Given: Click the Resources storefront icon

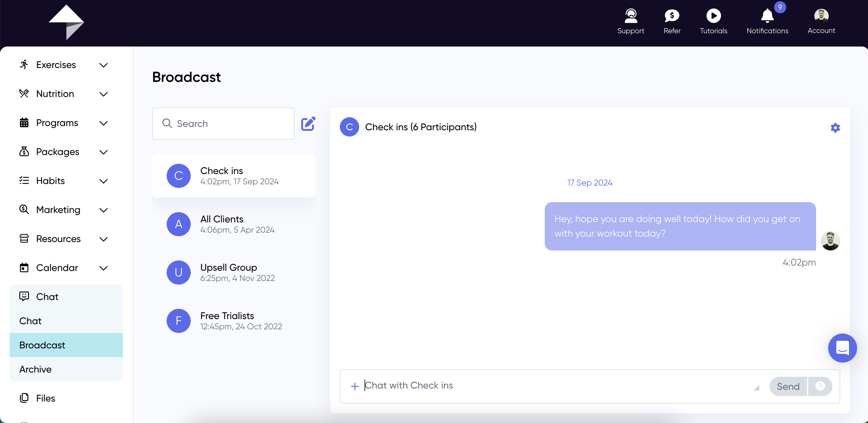Looking at the screenshot, I should click(x=24, y=238).
